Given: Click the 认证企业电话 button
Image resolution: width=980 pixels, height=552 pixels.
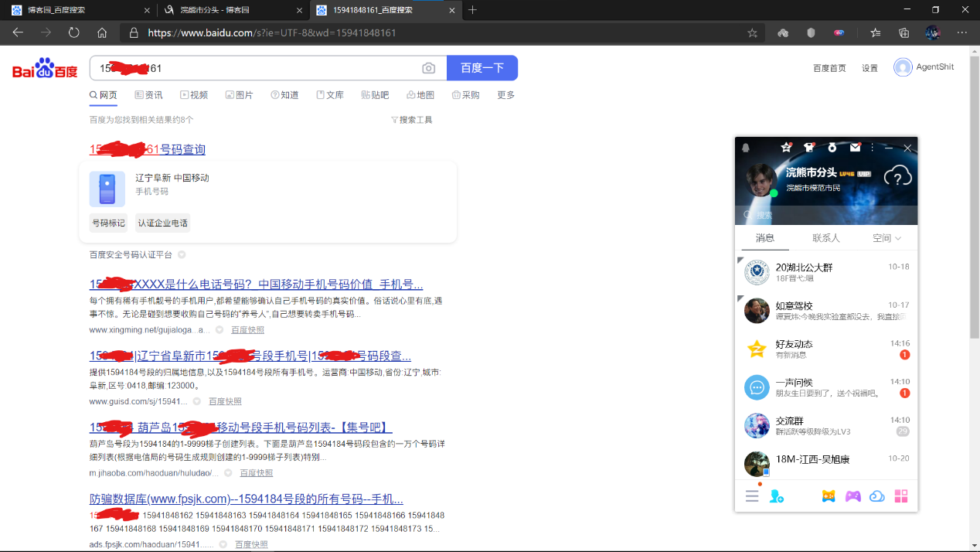Looking at the screenshot, I should 162,223.
